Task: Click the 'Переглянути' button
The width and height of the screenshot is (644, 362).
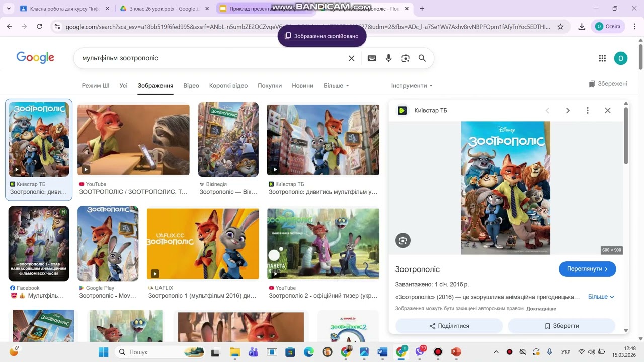Action: click(x=588, y=269)
